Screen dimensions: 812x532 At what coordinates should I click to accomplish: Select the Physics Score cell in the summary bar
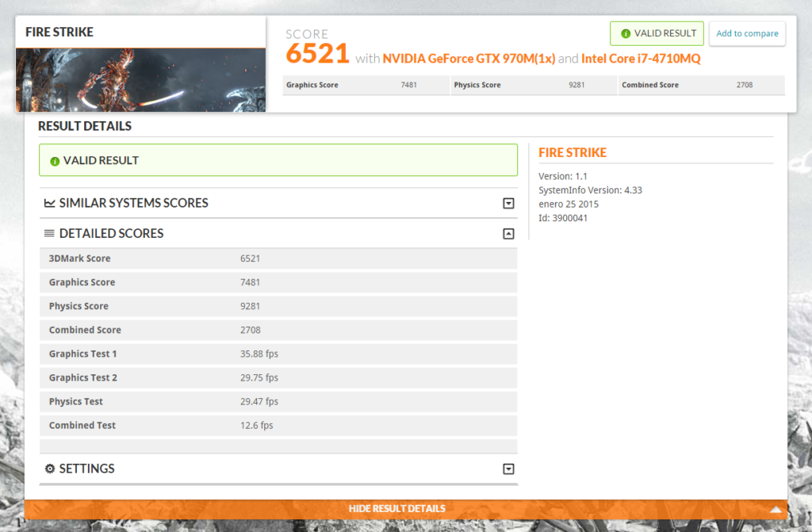(x=533, y=85)
